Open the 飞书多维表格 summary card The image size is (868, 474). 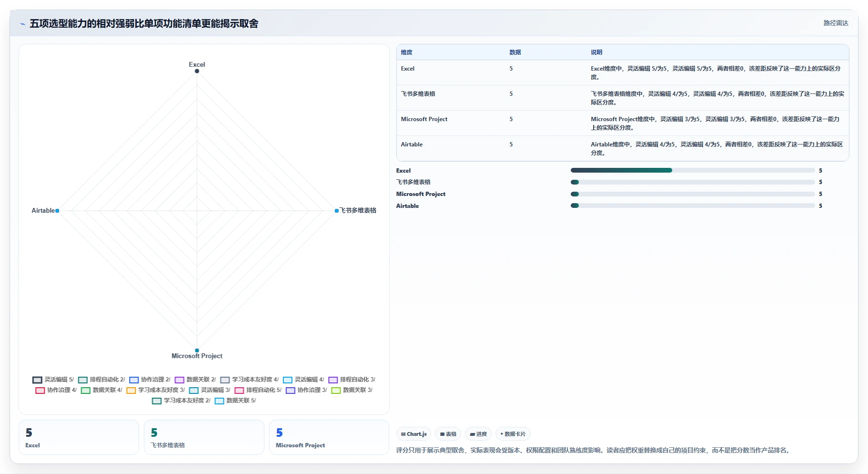click(x=204, y=437)
